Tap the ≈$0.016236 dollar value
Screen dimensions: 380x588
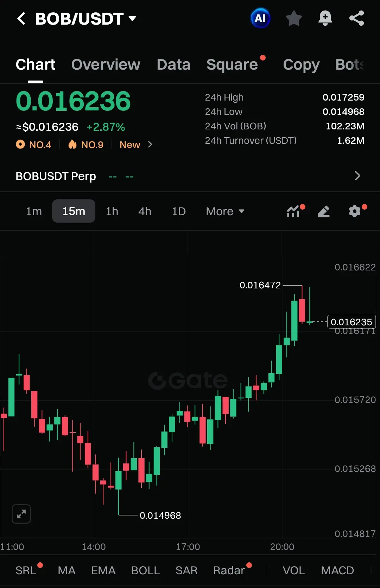click(47, 127)
